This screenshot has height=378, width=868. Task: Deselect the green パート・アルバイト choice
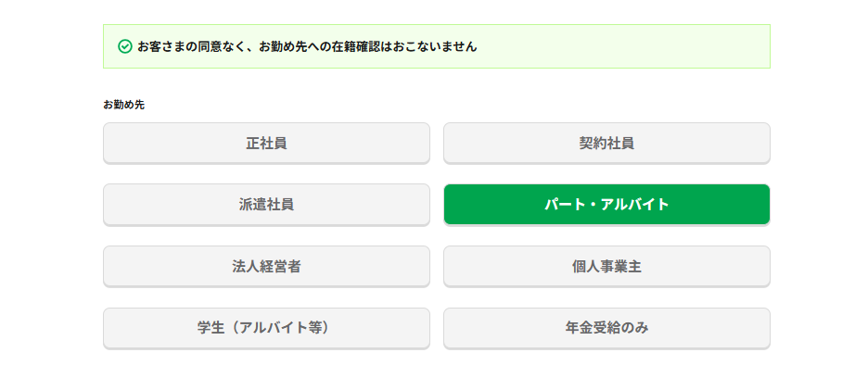(x=606, y=205)
